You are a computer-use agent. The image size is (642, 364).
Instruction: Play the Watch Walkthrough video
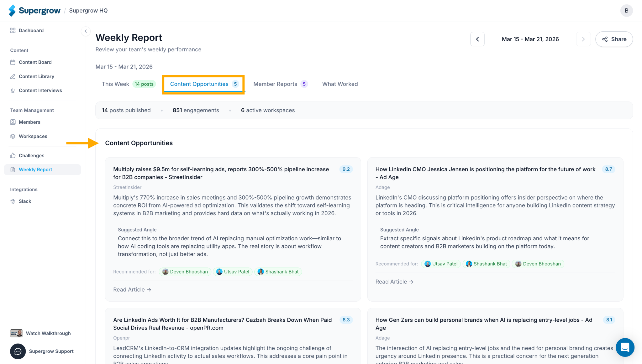[x=40, y=333]
